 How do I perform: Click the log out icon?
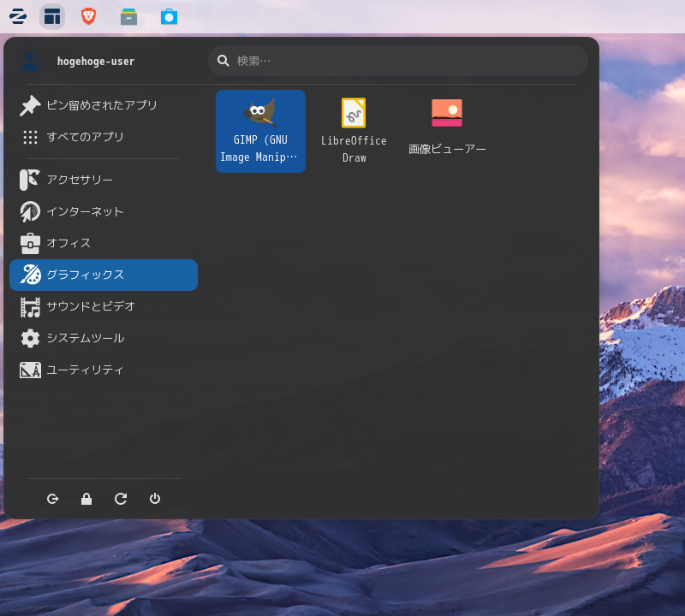tap(53, 499)
